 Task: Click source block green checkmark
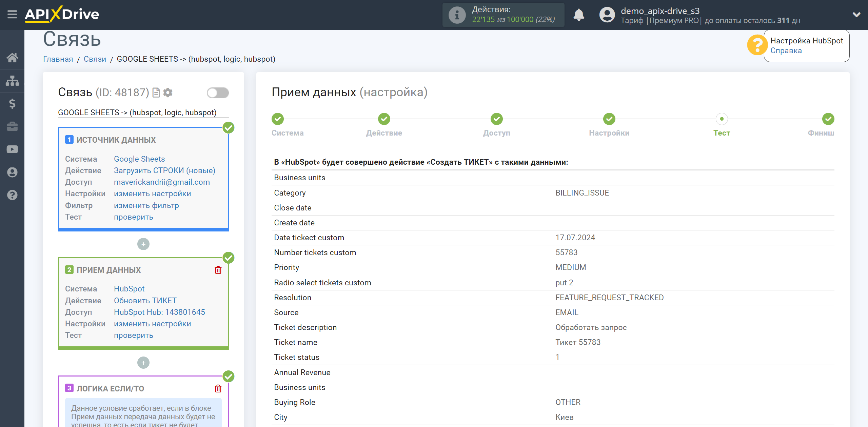(229, 128)
